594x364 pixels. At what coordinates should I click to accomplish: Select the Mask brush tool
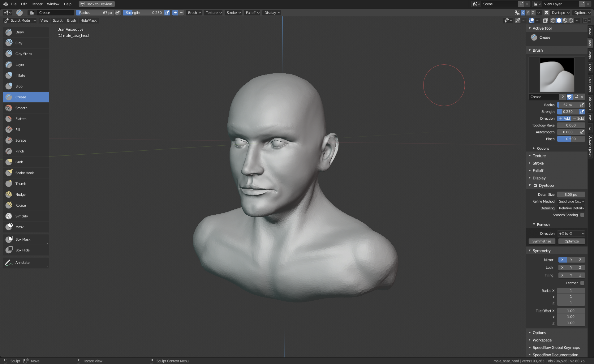pos(19,227)
